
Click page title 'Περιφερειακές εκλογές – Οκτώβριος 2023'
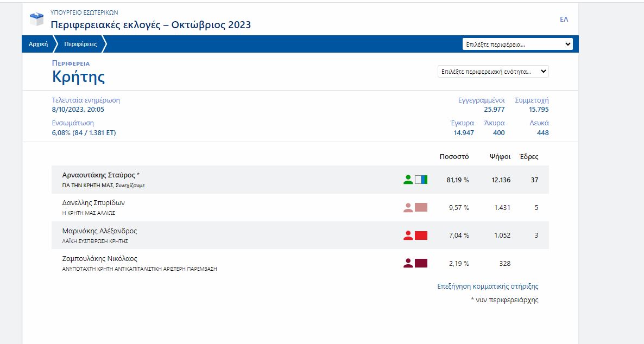(x=151, y=25)
